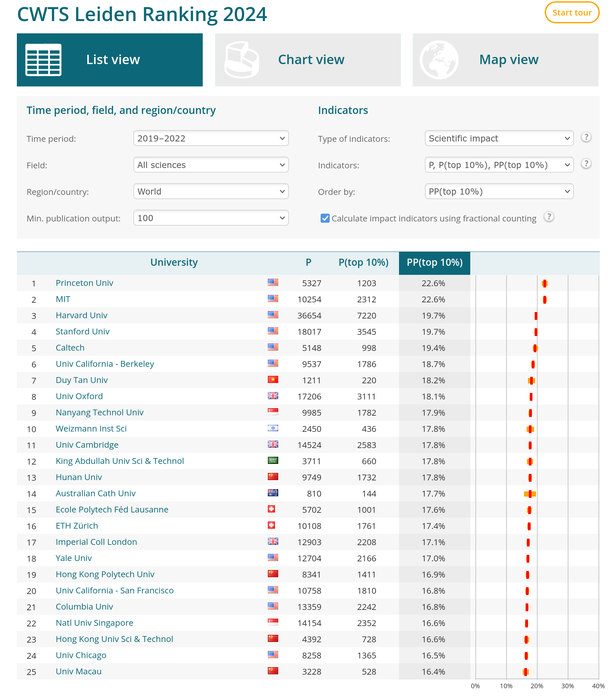
Task: Open the Princeton Univ link
Action: 85,283
